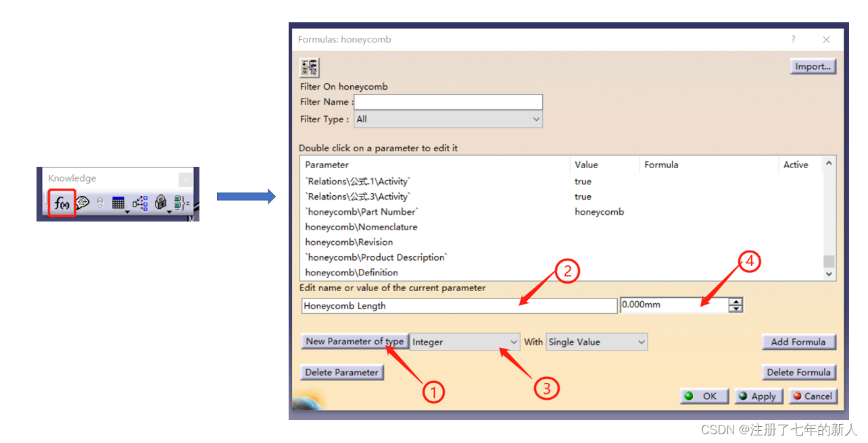Click the grayed-out check icon in Knowledge toolbar
This screenshot has height=443, width=868.
[100, 203]
